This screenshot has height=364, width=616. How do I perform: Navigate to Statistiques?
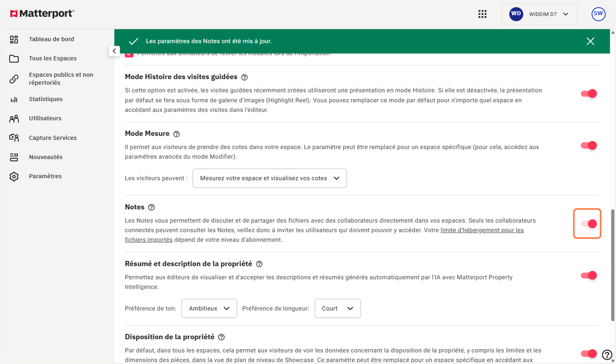click(46, 99)
